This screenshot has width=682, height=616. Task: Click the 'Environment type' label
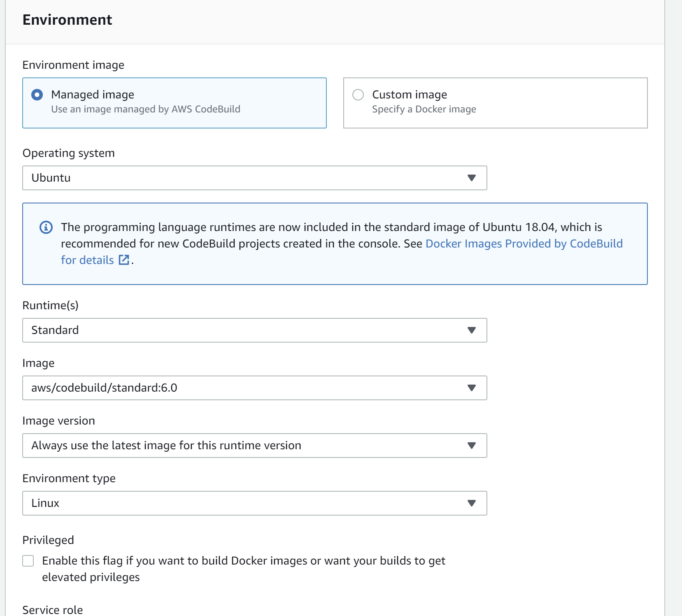69,478
